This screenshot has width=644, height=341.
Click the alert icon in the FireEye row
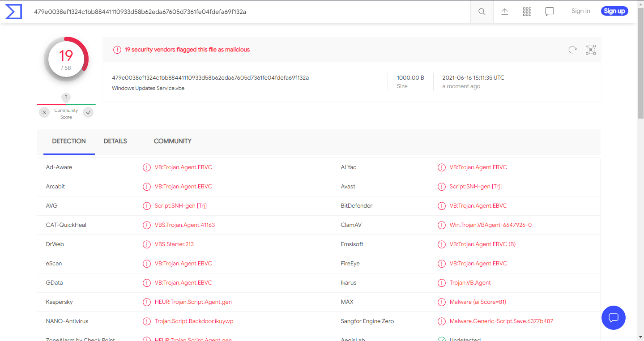click(442, 264)
